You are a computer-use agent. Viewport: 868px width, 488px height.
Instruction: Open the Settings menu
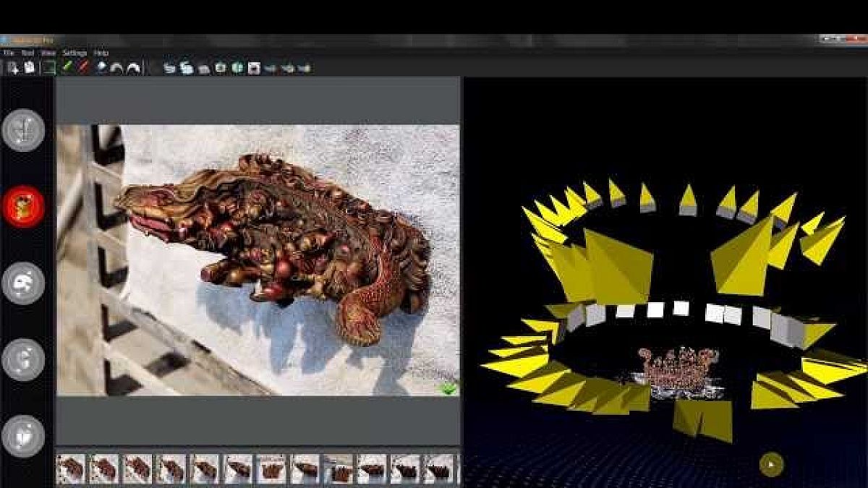(x=74, y=53)
